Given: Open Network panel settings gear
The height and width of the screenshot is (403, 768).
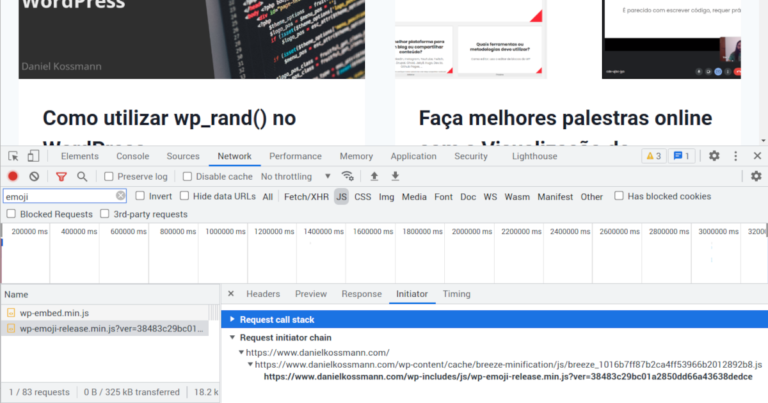Looking at the screenshot, I should (756, 176).
